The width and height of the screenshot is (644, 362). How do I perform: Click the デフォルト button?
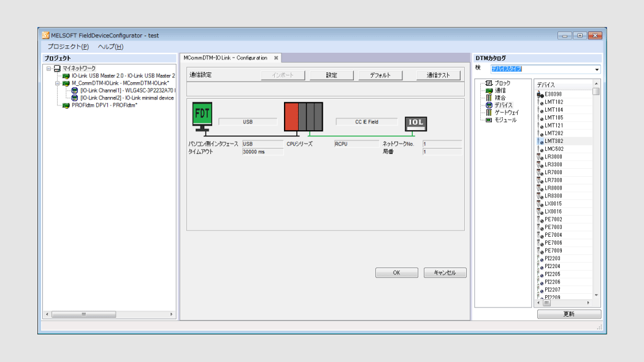(380, 75)
